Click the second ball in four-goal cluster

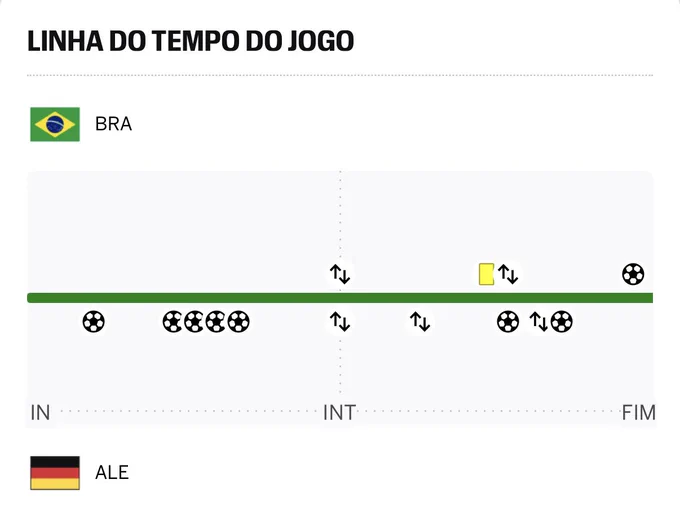(194, 322)
